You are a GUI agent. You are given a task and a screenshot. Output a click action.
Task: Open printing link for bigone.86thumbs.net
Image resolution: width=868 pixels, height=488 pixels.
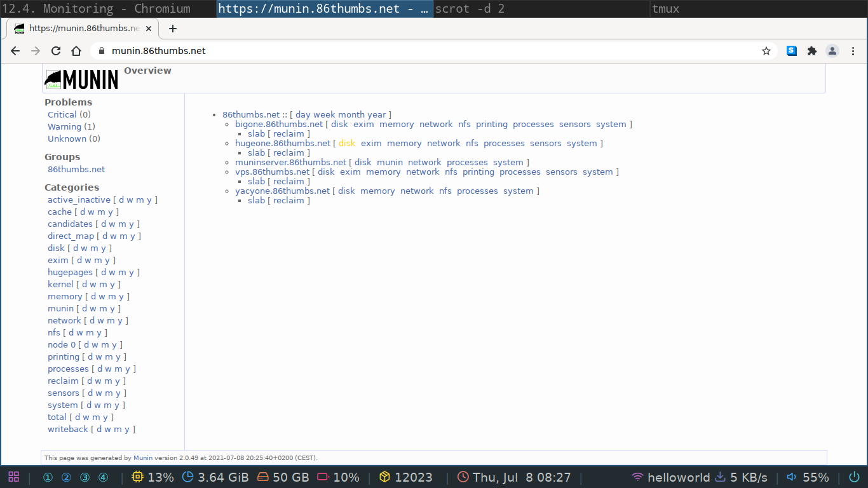pyautogui.click(x=492, y=124)
